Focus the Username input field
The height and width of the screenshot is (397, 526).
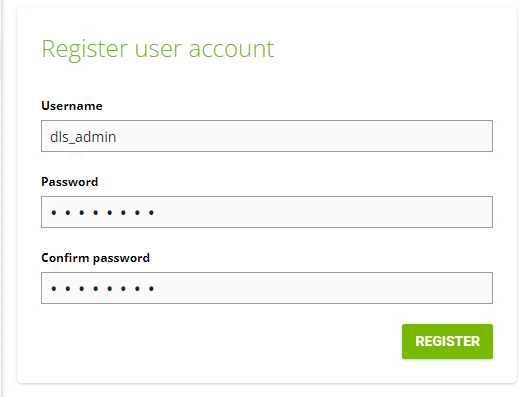pos(267,136)
